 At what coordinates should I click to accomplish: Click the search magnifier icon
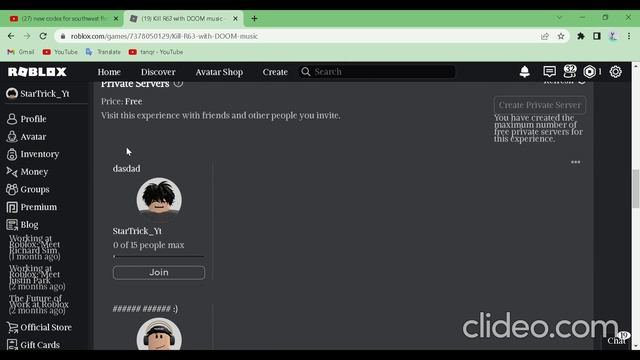click(x=306, y=72)
